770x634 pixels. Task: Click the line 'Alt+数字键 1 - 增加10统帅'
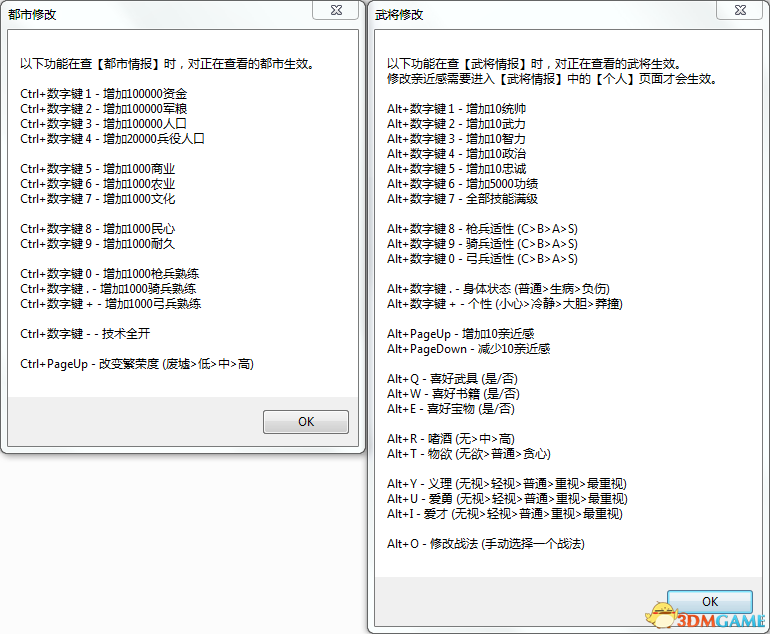457,109
